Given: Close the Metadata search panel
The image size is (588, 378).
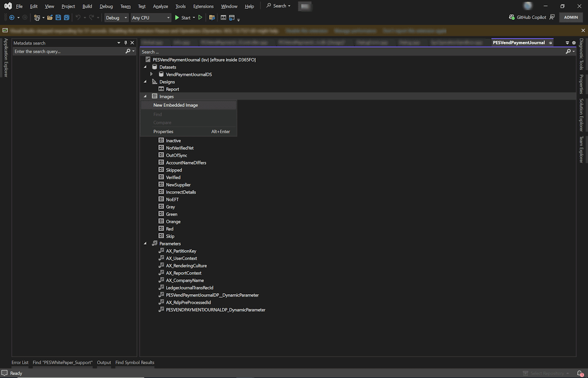Looking at the screenshot, I should point(132,43).
